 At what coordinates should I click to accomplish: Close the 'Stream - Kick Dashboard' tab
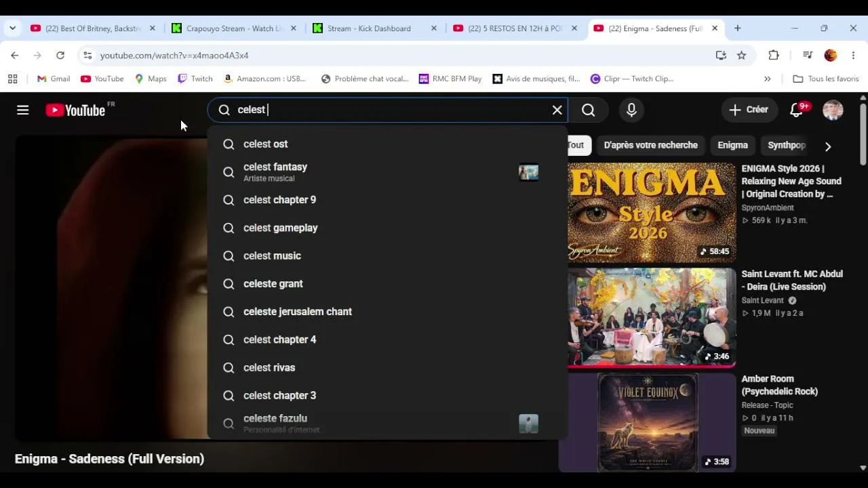434,28
